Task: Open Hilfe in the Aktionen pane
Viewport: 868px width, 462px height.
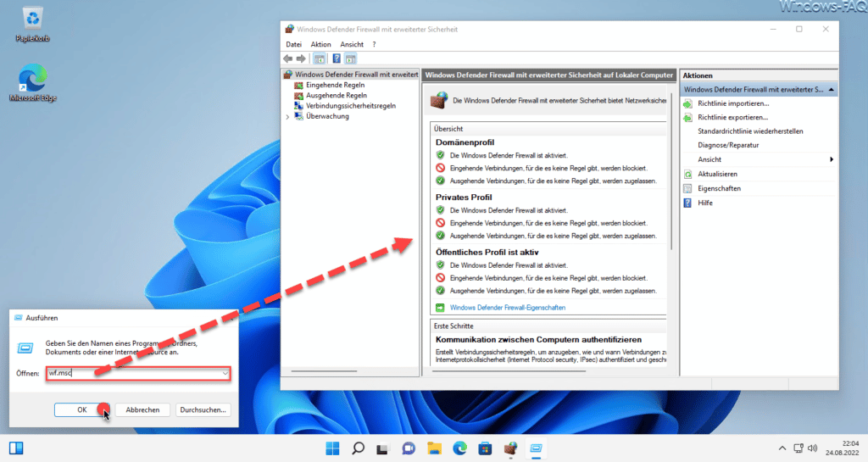Action: click(705, 203)
